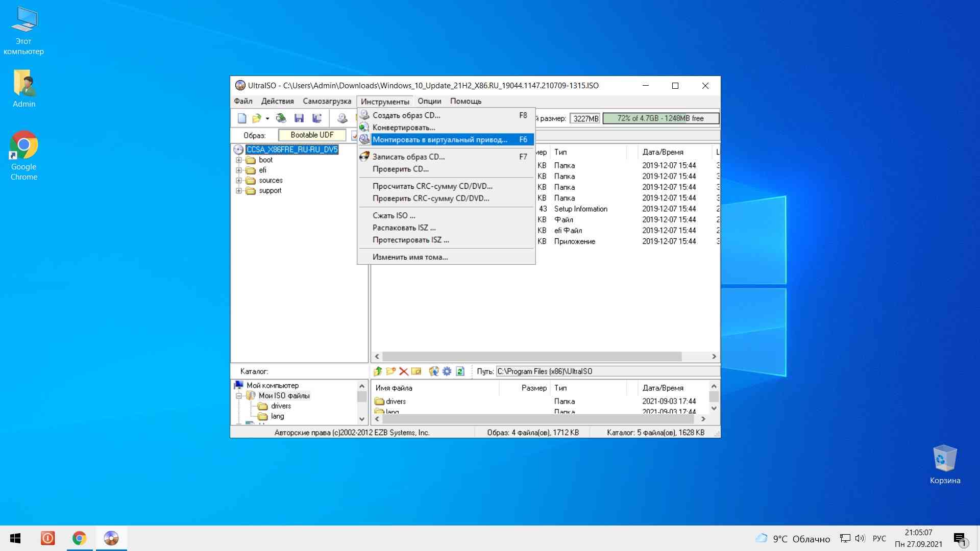Open the dropdown arrow next to Open icon
The image size is (980, 551).
point(267,119)
